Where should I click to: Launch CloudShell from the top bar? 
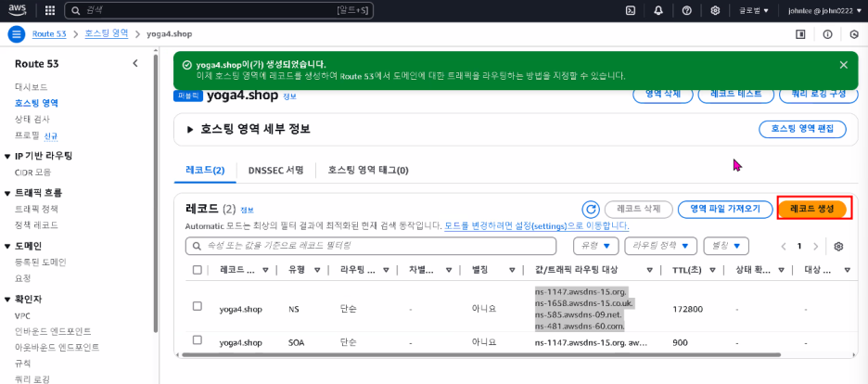click(x=630, y=10)
